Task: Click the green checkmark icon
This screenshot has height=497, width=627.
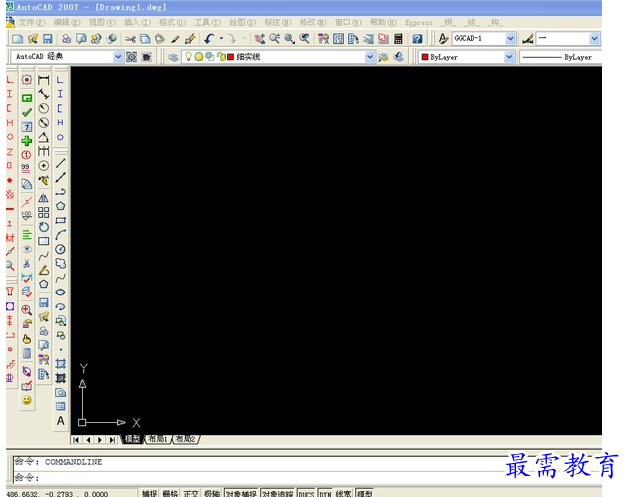Action: [27, 112]
